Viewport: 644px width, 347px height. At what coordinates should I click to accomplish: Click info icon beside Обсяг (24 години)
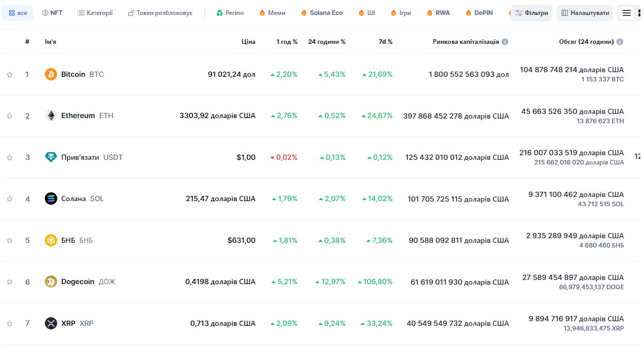click(620, 42)
